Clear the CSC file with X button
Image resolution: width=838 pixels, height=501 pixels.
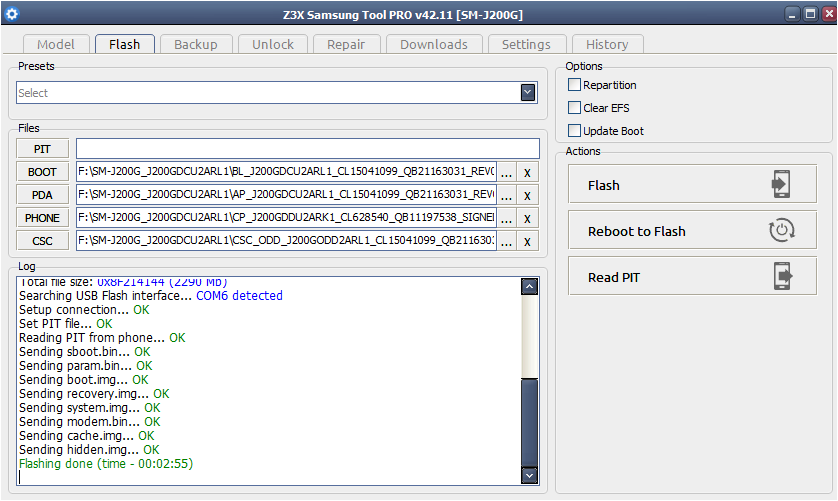(x=527, y=241)
